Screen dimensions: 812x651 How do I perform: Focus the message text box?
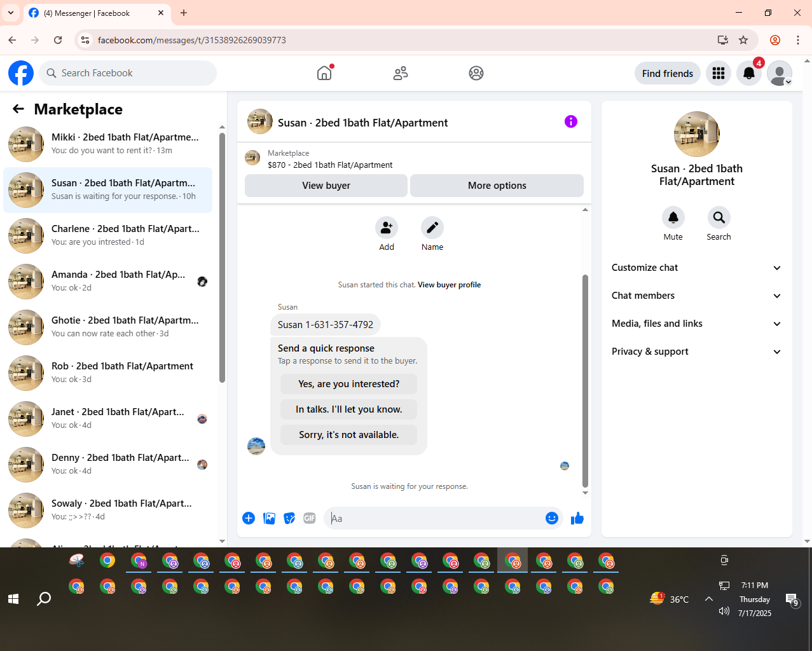[x=434, y=518]
